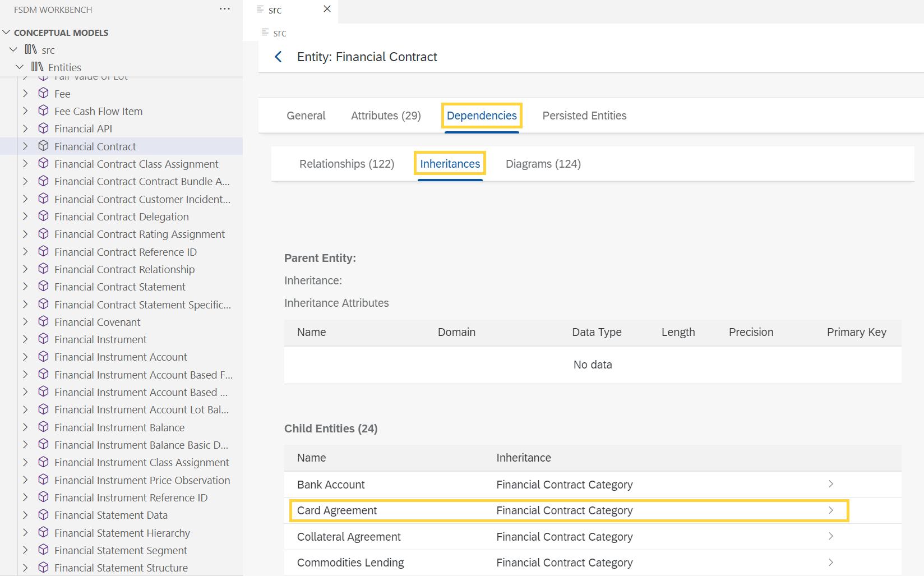Click the cube icon next to Fee
This screenshot has width=924, height=576.
click(x=43, y=93)
